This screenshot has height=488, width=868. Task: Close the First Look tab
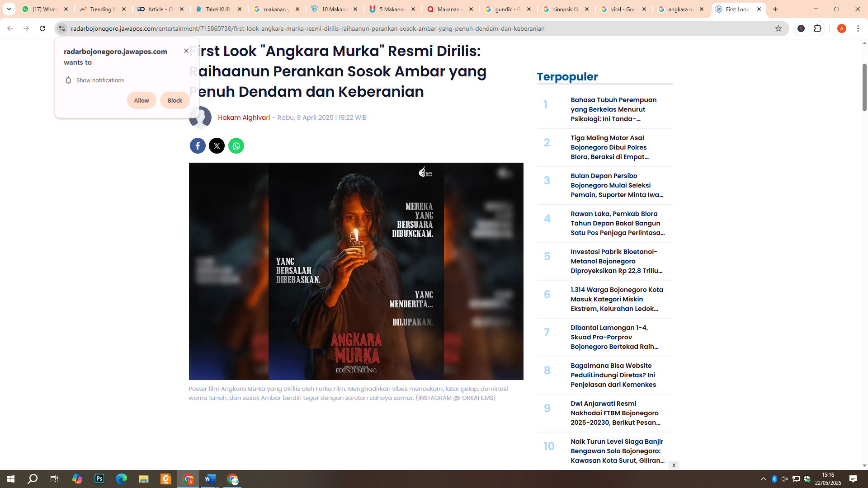759,9
